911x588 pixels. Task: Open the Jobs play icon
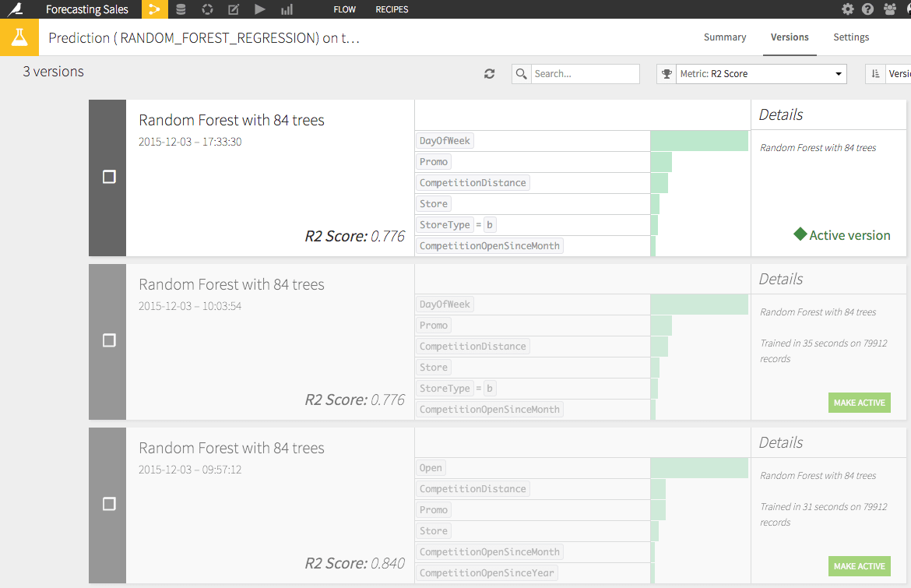(x=260, y=9)
